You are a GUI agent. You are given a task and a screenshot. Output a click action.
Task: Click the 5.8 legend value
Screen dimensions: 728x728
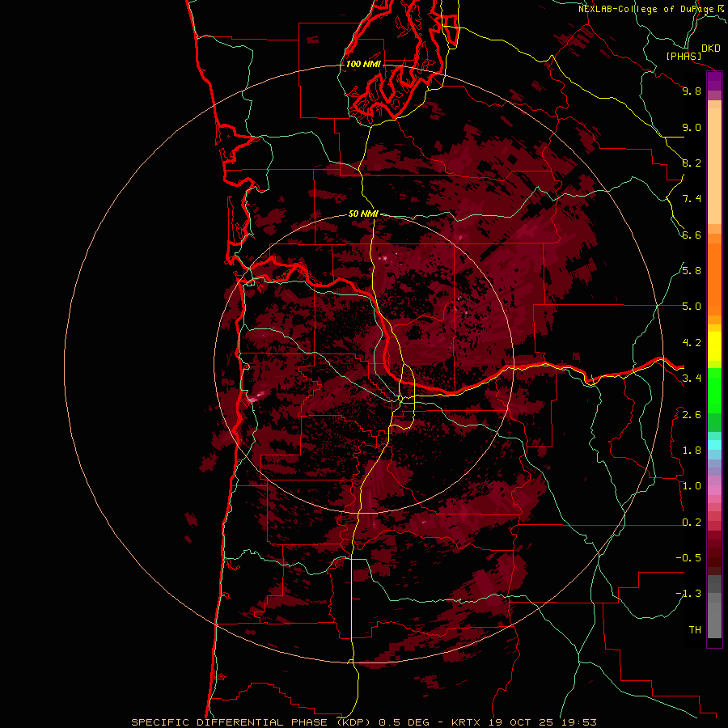(692, 271)
